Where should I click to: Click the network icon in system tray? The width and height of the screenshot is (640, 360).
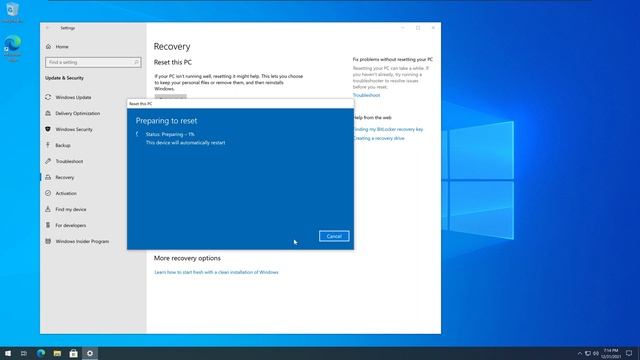(x=588, y=353)
